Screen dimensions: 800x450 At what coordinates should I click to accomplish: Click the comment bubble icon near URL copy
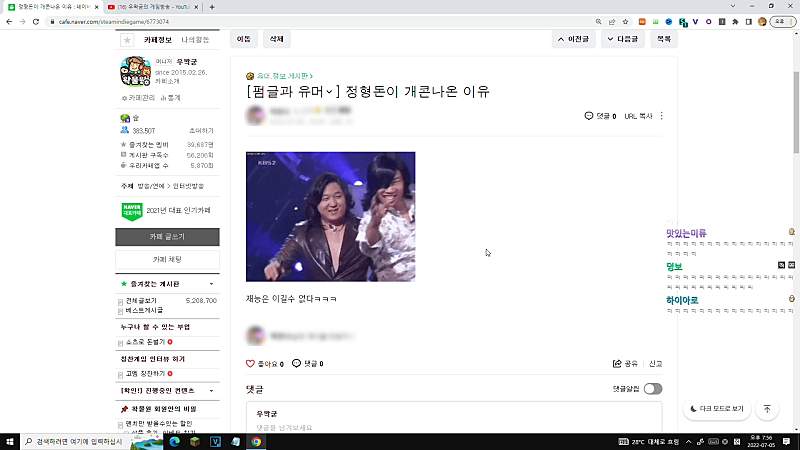[x=588, y=116]
